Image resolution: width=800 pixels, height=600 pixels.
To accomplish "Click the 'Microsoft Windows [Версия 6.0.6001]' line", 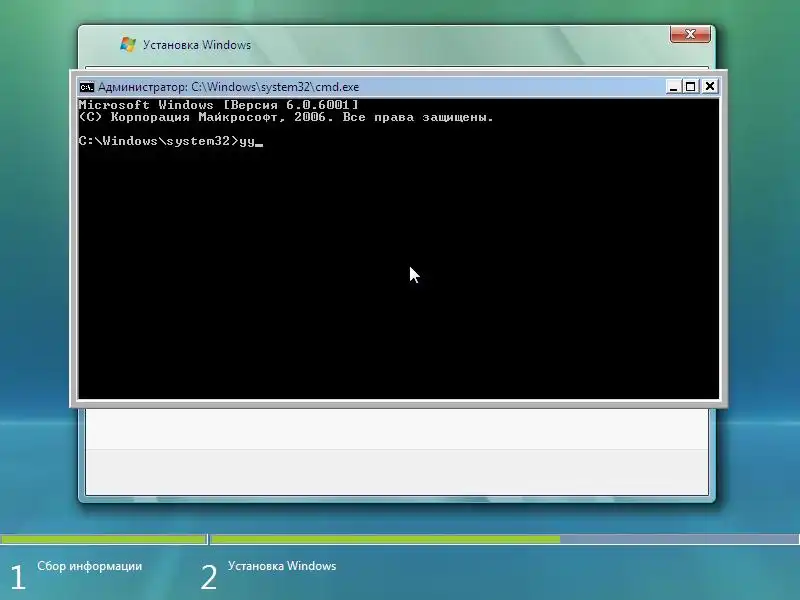I will pos(218,105).
